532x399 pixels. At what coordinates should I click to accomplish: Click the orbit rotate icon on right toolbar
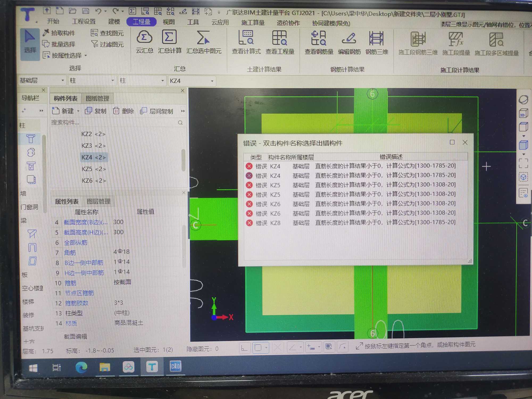(523, 100)
